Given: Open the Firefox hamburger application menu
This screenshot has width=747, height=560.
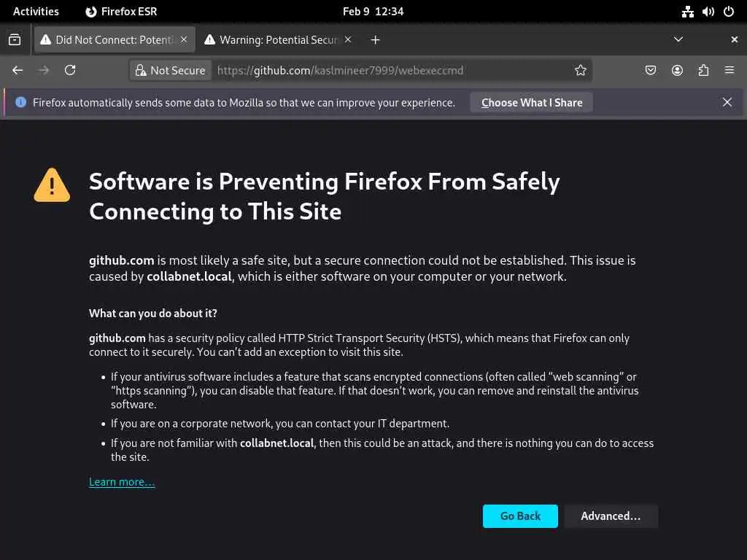Looking at the screenshot, I should click(x=729, y=71).
